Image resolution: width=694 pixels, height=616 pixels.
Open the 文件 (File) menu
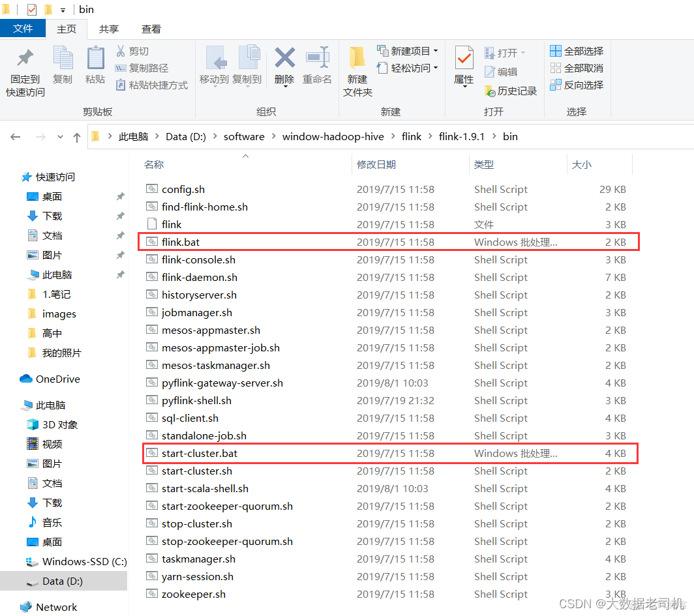click(23, 29)
